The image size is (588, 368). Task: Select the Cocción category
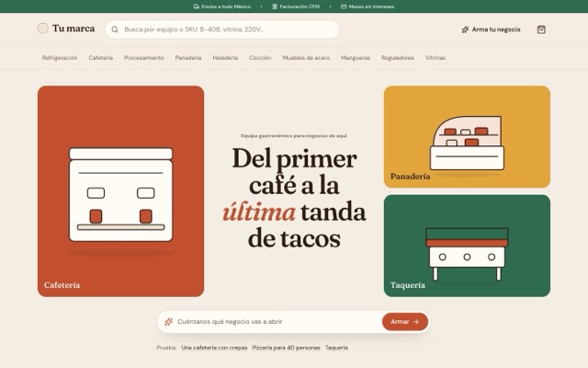(260, 57)
